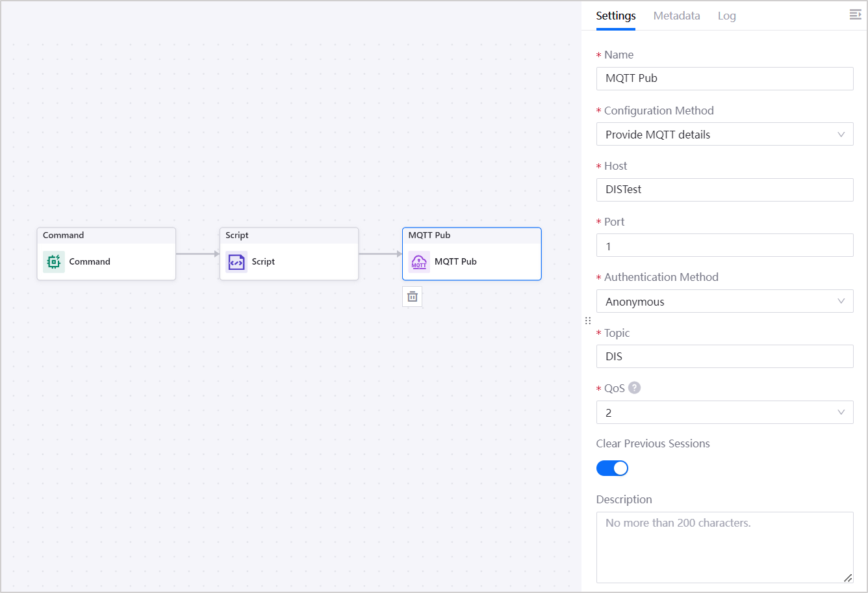Screen dimensions: 868x593
Task: Select the Script node title bar
Action: pyautogui.click(x=289, y=235)
